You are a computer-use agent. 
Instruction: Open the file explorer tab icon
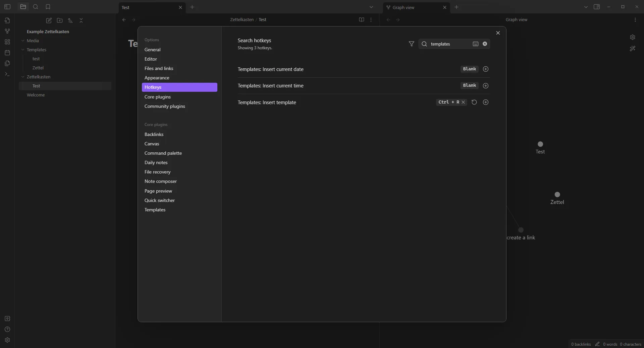(x=23, y=7)
